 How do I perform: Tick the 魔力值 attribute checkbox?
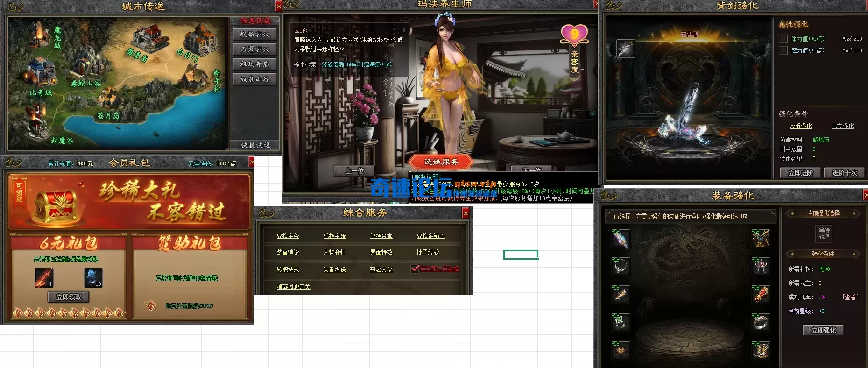(783, 50)
